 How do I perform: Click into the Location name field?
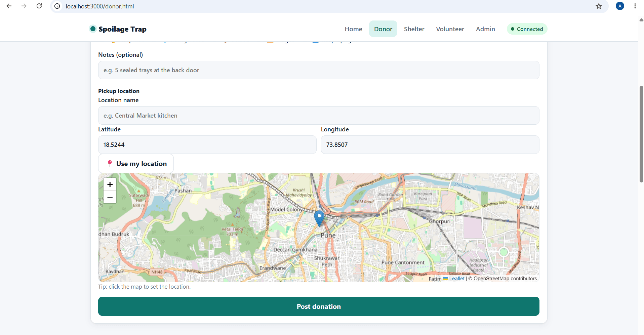(x=319, y=116)
